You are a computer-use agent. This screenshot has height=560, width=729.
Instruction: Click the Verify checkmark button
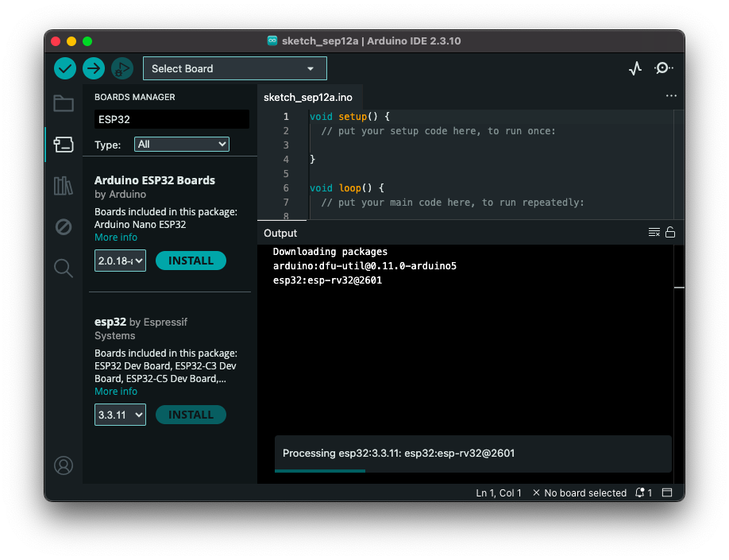tap(65, 68)
